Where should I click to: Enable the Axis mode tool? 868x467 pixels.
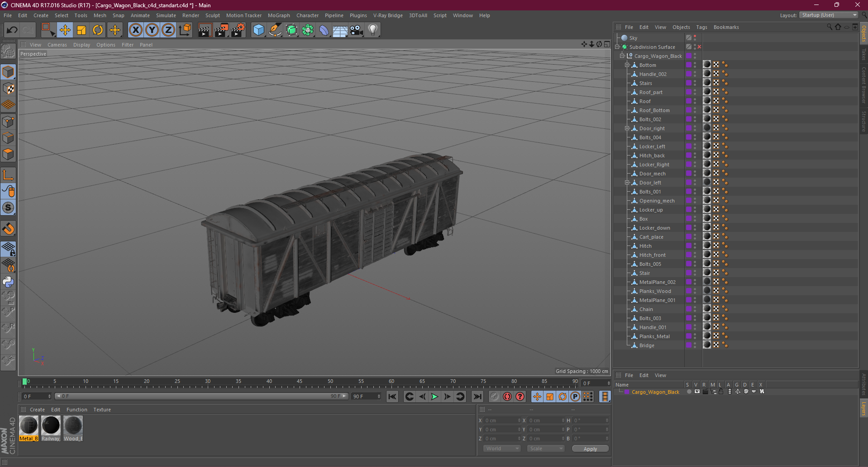click(x=8, y=175)
